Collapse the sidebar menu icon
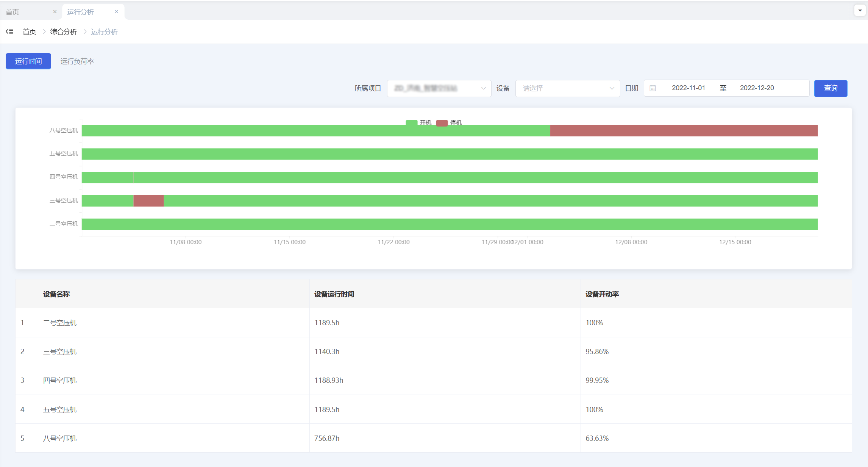 [9, 31]
